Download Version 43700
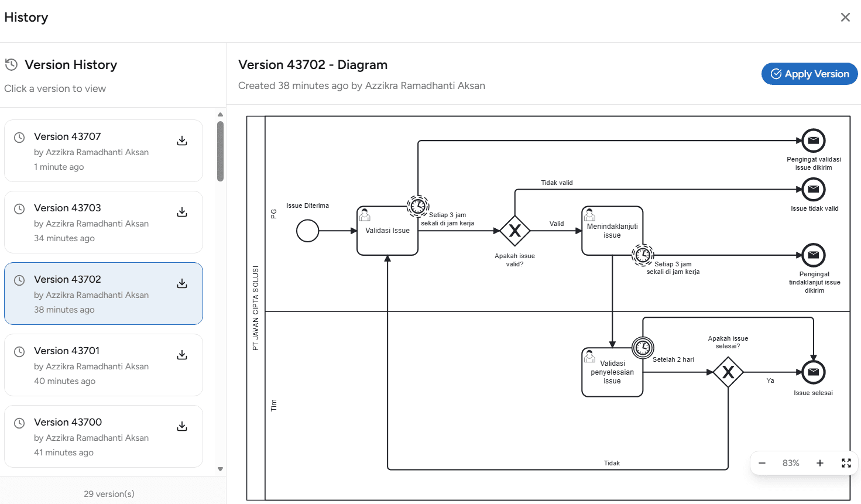Image resolution: width=861 pixels, height=504 pixels. pos(182,426)
